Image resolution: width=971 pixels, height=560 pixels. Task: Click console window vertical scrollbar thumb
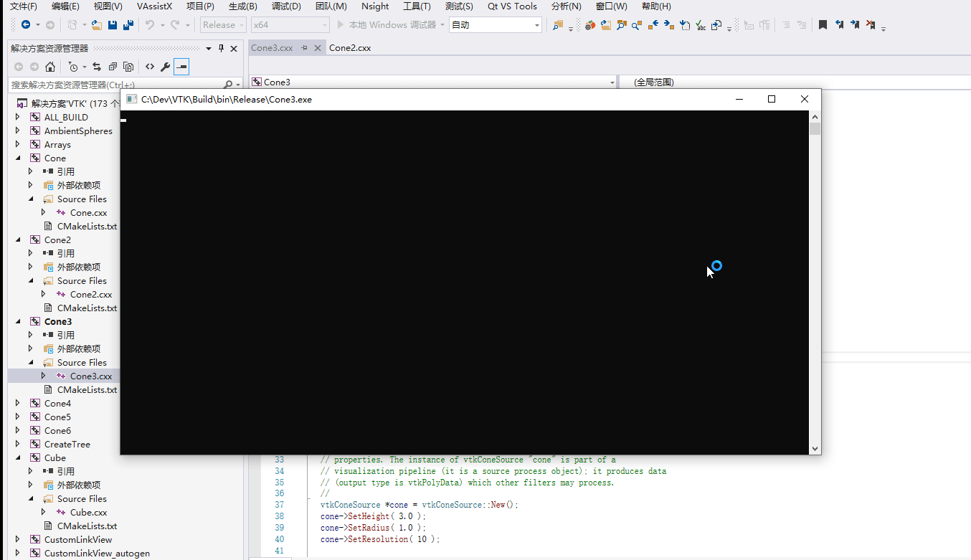coord(815,128)
